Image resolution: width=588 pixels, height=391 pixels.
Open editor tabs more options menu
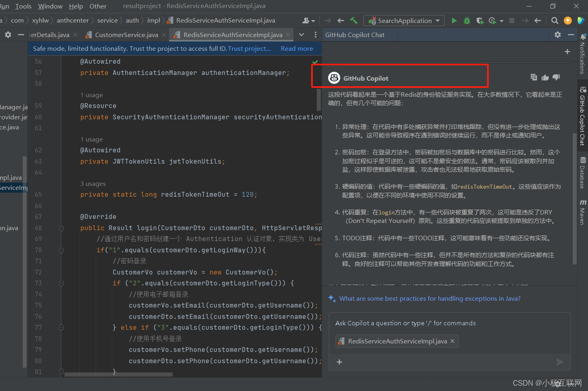tap(315, 35)
